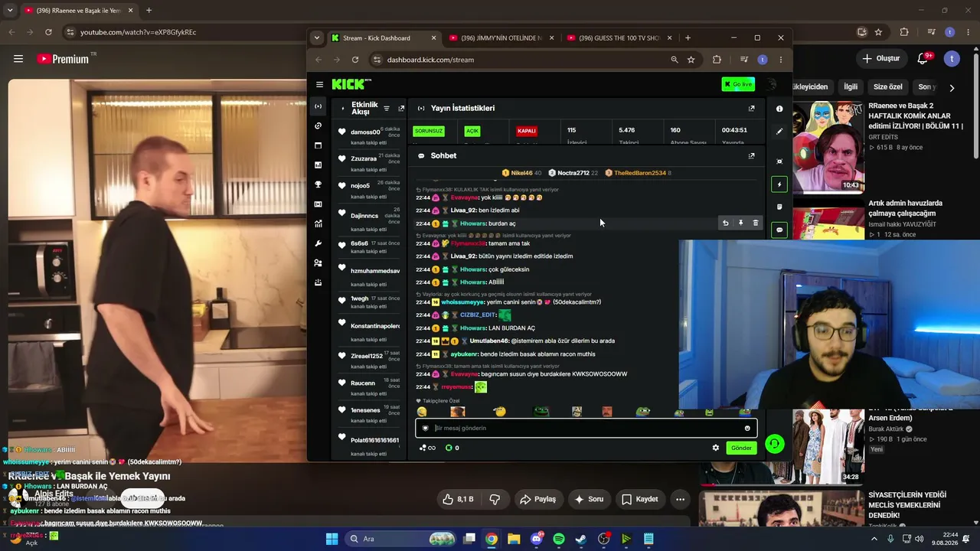Pin the Hhowars 'burdan aç' message

[x=740, y=223]
